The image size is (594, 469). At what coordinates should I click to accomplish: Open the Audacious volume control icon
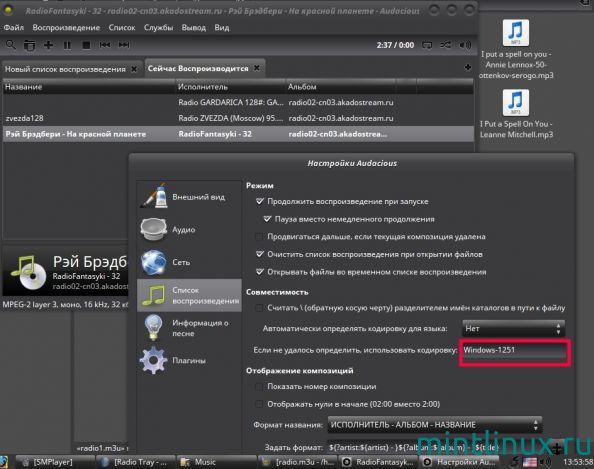tap(465, 45)
